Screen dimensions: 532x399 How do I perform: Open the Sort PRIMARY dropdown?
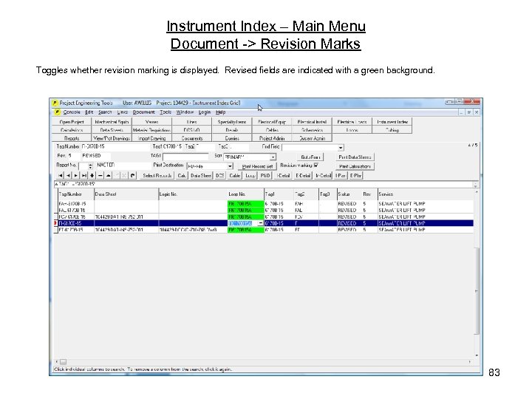click(x=273, y=157)
